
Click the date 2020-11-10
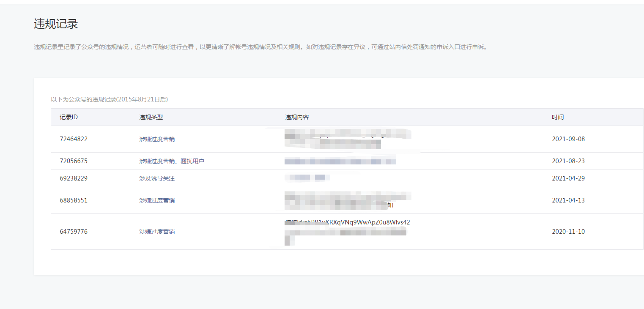(568, 232)
